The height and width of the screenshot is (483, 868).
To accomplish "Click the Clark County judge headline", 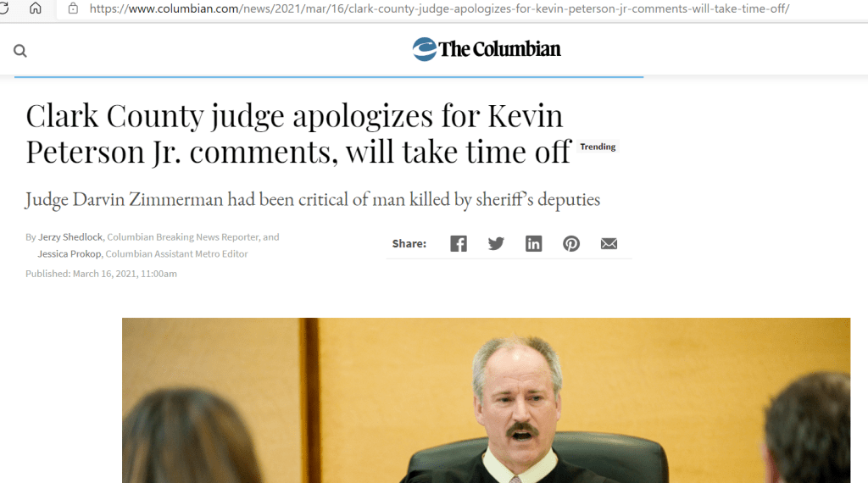I will (x=298, y=133).
